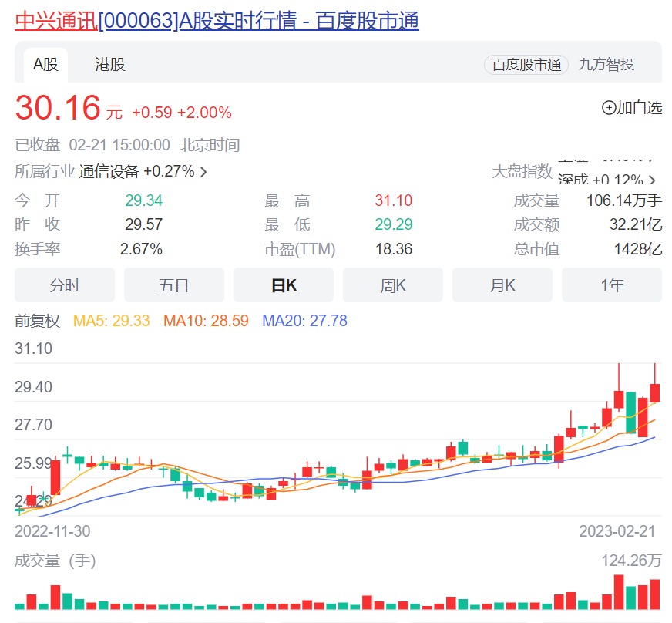
Task: Switch to the 周K chart
Action: coord(393,285)
